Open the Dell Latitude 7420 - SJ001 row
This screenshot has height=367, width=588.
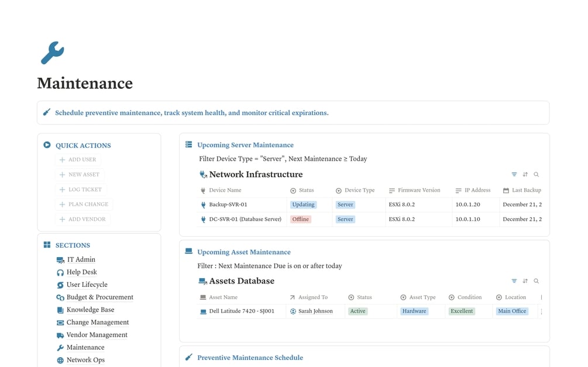pos(241,311)
